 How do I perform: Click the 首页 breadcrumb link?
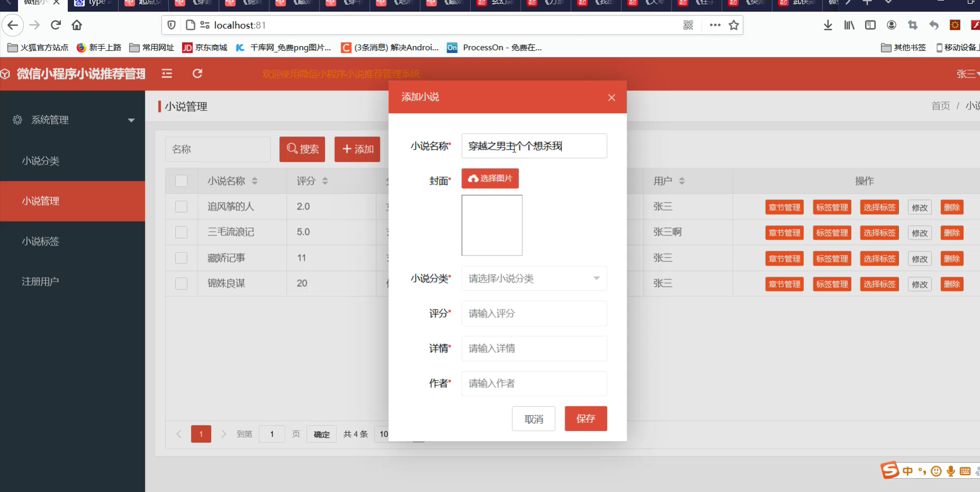click(x=940, y=106)
